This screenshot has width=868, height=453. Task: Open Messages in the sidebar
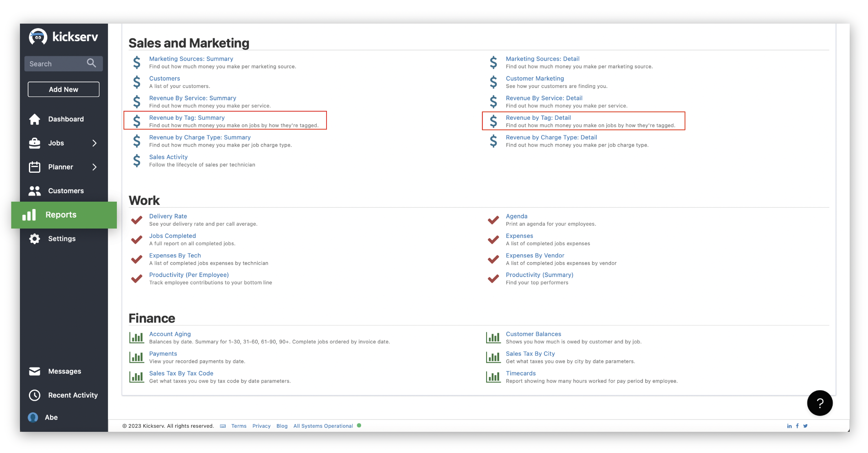pyautogui.click(x=64, y=372)
